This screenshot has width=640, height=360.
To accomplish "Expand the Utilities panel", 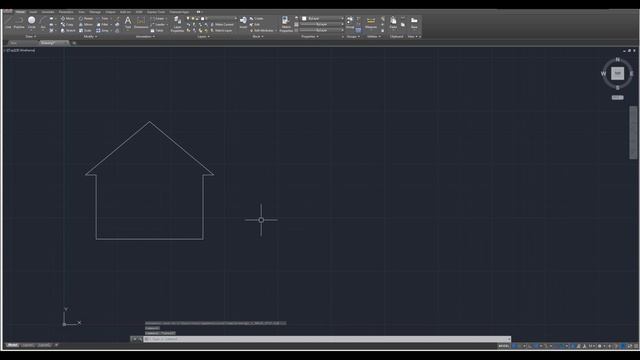I will point(373,37).
